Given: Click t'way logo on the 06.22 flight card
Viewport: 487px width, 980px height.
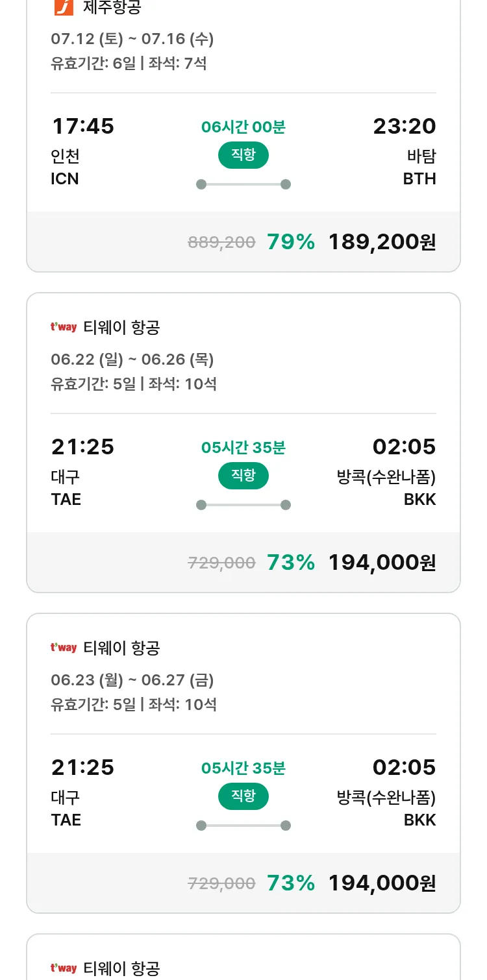Looking at the screenshot, I should 64,327.
